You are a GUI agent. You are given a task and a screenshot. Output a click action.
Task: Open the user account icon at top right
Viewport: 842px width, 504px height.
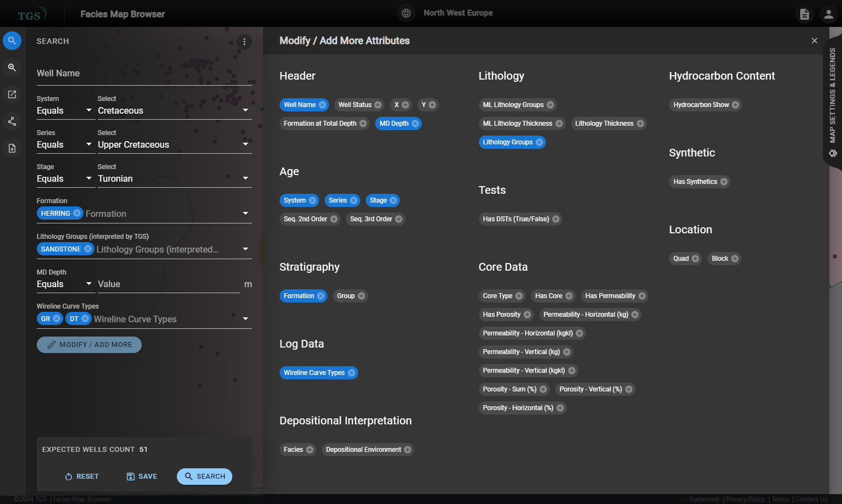829,14
